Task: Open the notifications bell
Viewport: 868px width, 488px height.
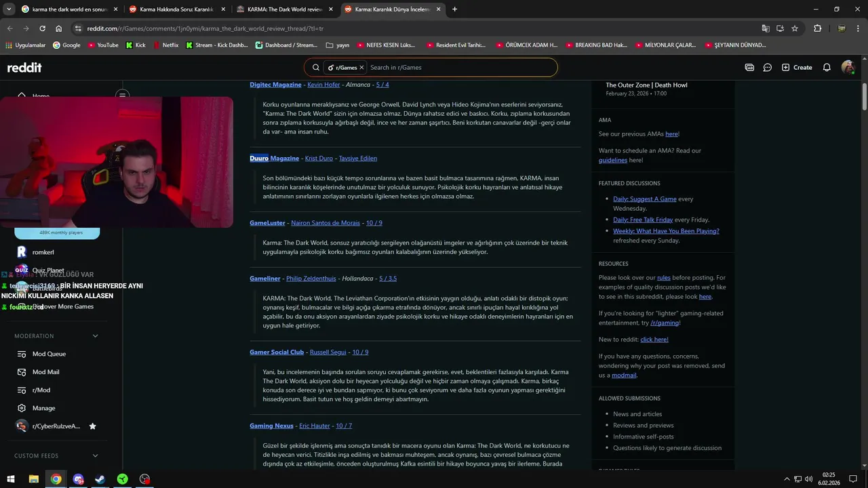Action: coord(827,67)
